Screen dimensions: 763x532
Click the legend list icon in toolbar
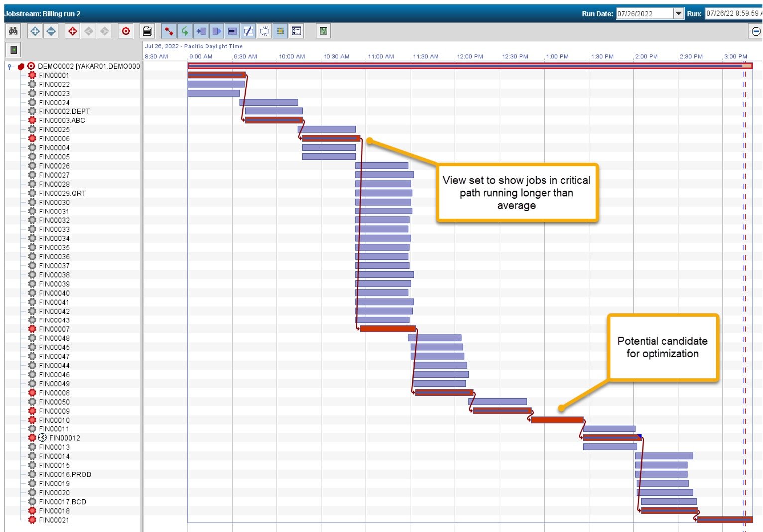point(297,31)
